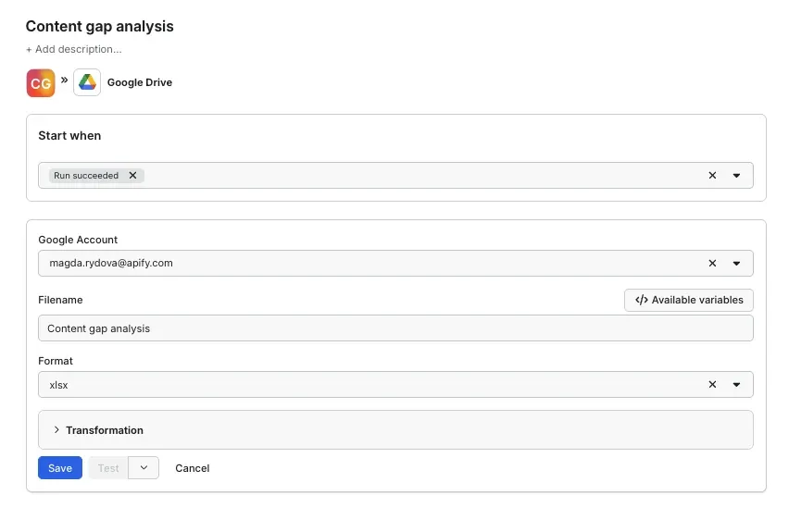Viewport: 789px width, 532px height.
Task: Click the Google Drive label text
Action: coord(140,82)
